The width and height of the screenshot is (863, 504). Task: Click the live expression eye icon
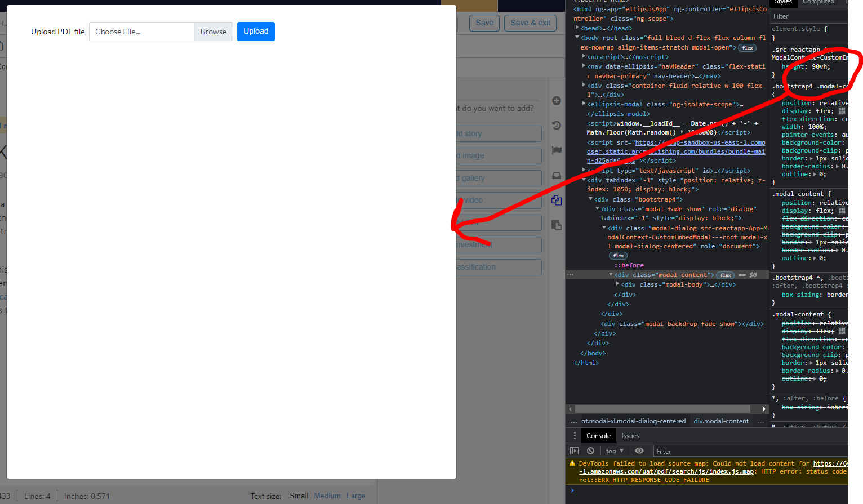point(639,451)
